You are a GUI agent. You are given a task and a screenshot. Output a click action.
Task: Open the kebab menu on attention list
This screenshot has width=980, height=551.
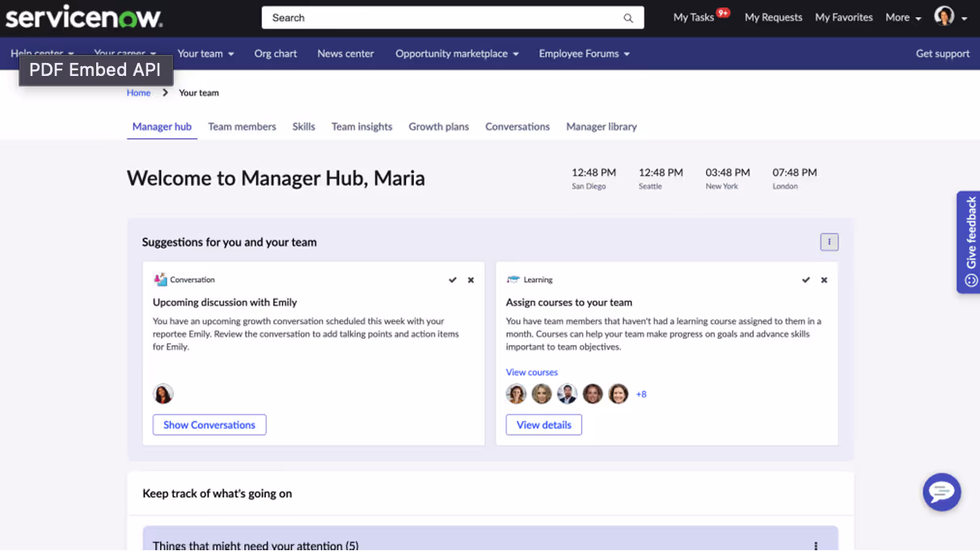(x=815, y=545)
